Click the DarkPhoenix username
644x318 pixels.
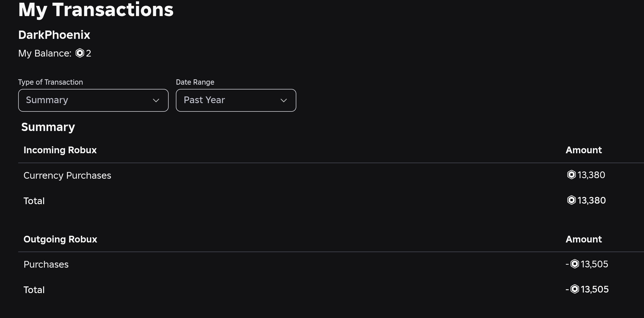click(54, 35)
